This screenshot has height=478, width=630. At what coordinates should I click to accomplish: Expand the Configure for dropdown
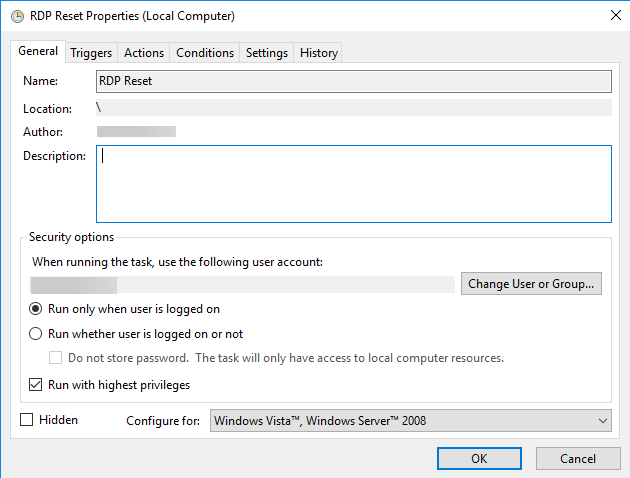tap(410, 421)
